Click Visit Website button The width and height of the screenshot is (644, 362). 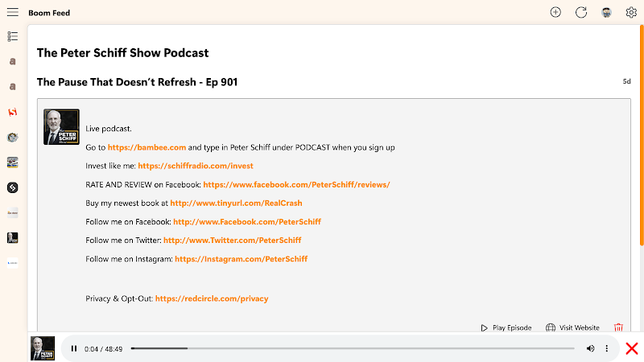pos(572,327)
